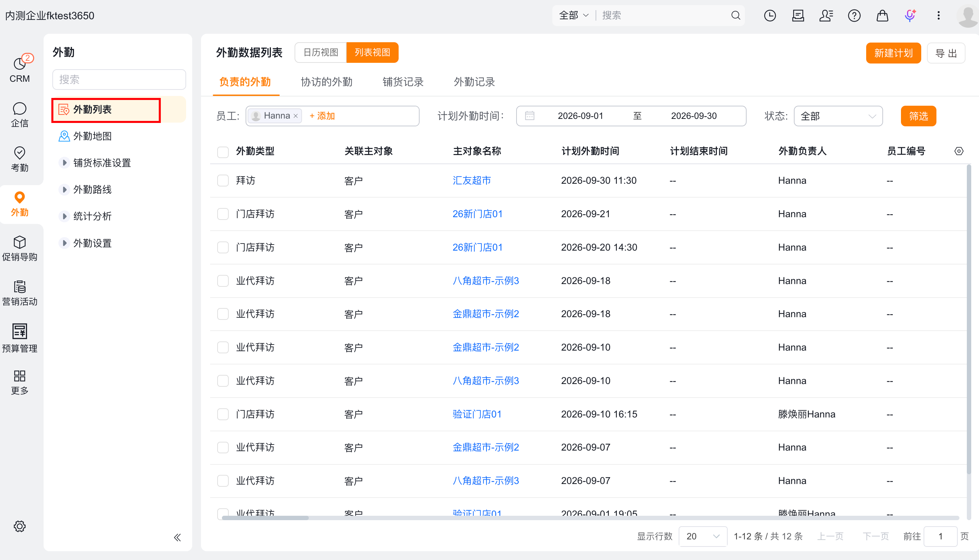The height and width of the screenshot is (560, 979).
Task: Expand the 外勤设置 tree item
Action: click(64, 243)
